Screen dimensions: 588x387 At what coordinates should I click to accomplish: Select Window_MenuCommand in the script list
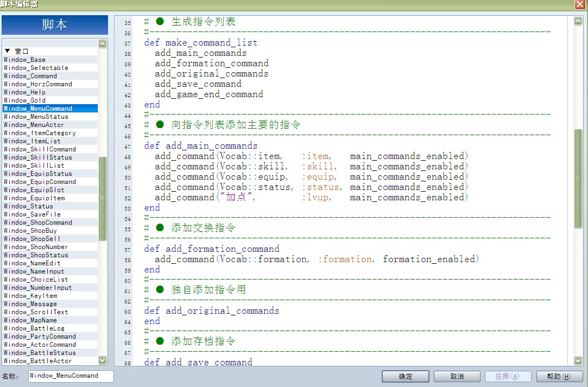[x=50, y=109]
